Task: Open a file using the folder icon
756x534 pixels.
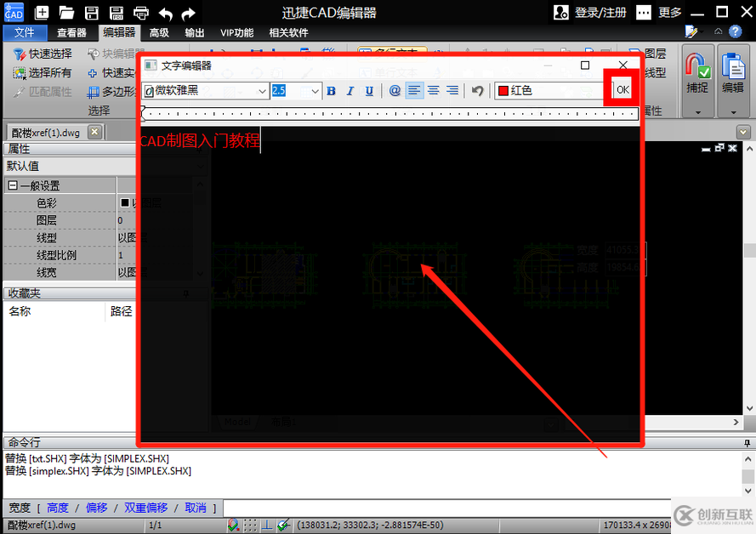Action: click(66, 13)
